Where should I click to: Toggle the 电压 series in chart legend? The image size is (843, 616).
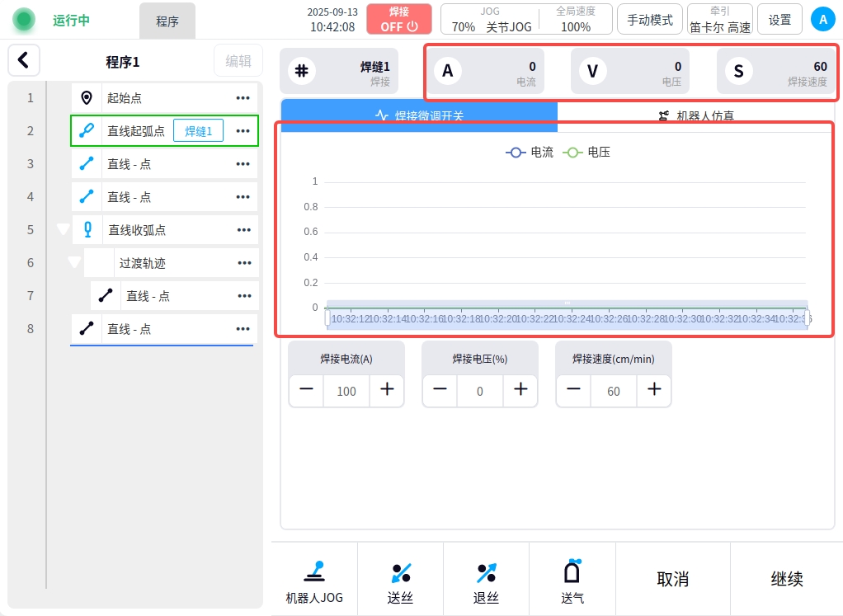click(586, 153)
